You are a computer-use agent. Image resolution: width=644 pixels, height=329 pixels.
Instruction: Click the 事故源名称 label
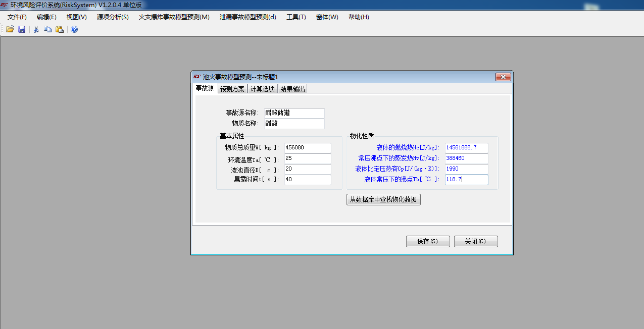pos(242,113)
